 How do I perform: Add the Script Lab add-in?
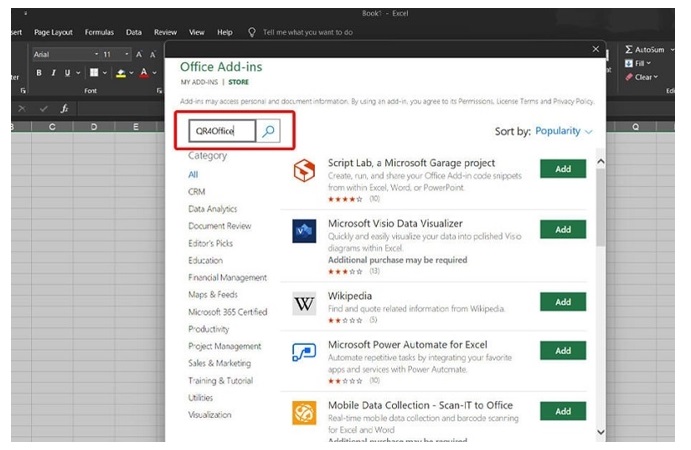point(563,169)
